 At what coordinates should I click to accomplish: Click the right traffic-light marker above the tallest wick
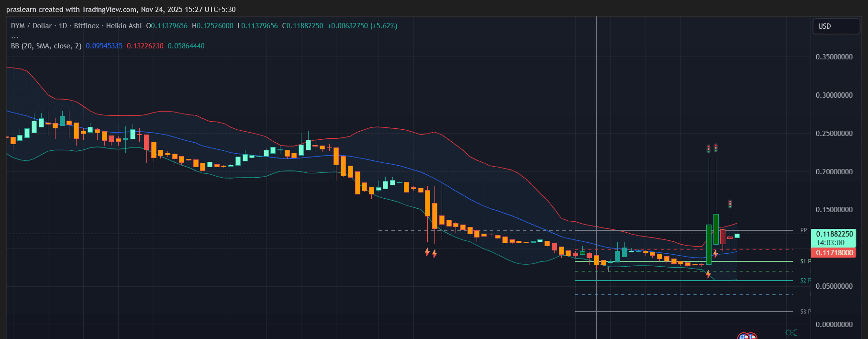click(x=715, y=147)
